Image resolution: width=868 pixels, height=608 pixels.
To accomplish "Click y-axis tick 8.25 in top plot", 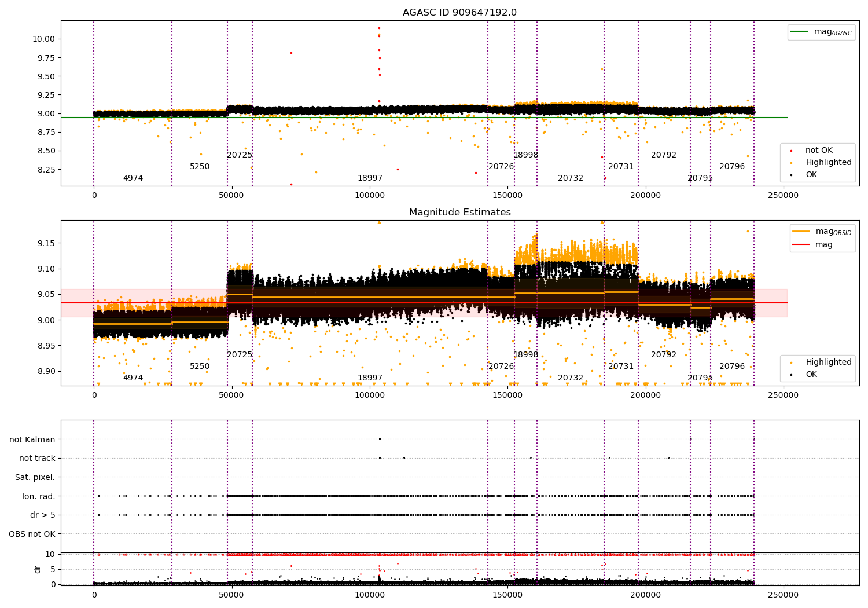I will 46,170.
